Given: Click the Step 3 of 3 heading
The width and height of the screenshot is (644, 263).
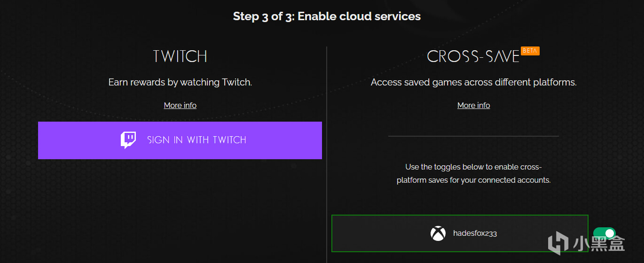Looking at the screenshot, I should click(x=327, y=16).
